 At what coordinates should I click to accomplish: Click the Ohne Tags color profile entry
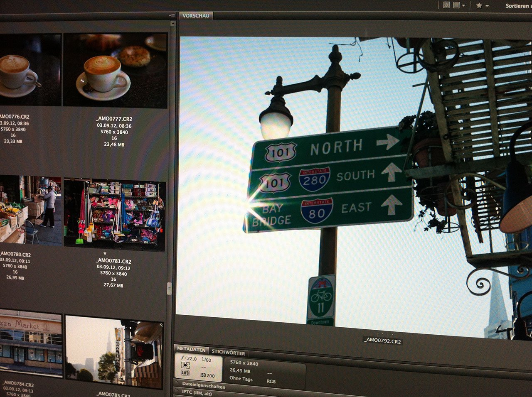(x=241, y=378)
